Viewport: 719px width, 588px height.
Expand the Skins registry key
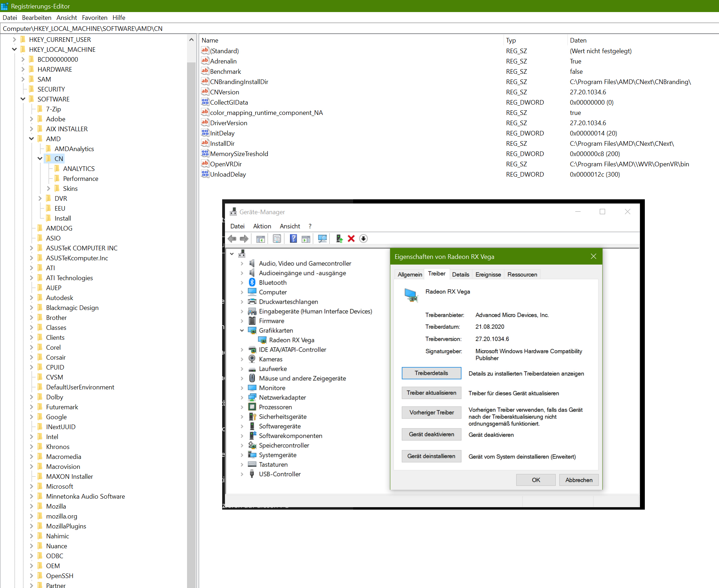(49, 188)
